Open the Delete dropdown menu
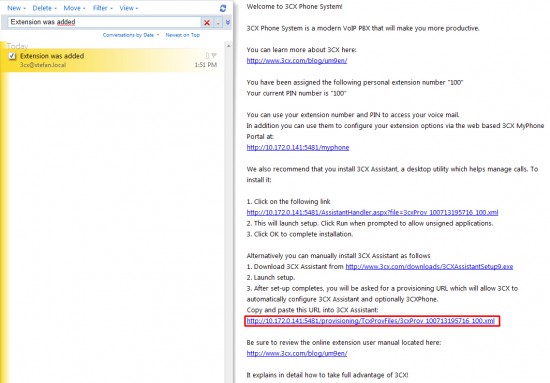The width and height of the screenshot is (550, 383). tap(45, 8)
